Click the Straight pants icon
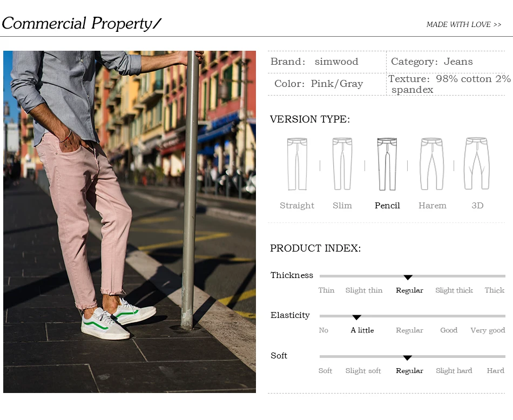 pyautogui.click(x=297, y=164)
